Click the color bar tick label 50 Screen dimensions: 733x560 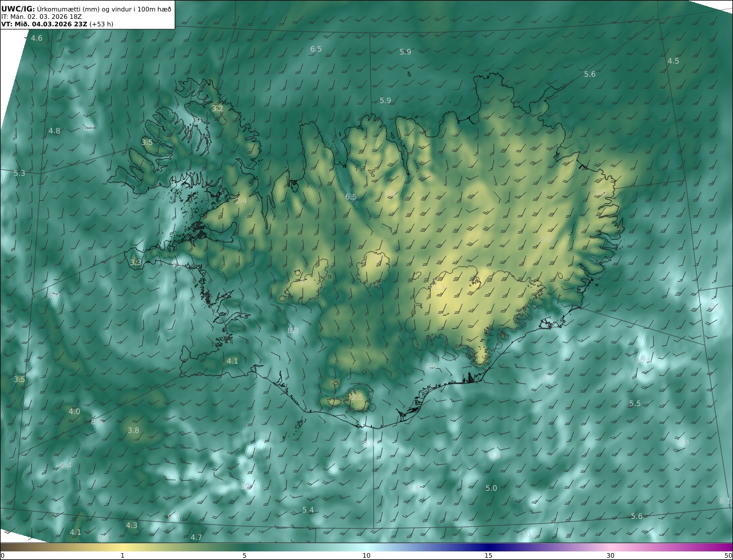[x=728, y=555]
